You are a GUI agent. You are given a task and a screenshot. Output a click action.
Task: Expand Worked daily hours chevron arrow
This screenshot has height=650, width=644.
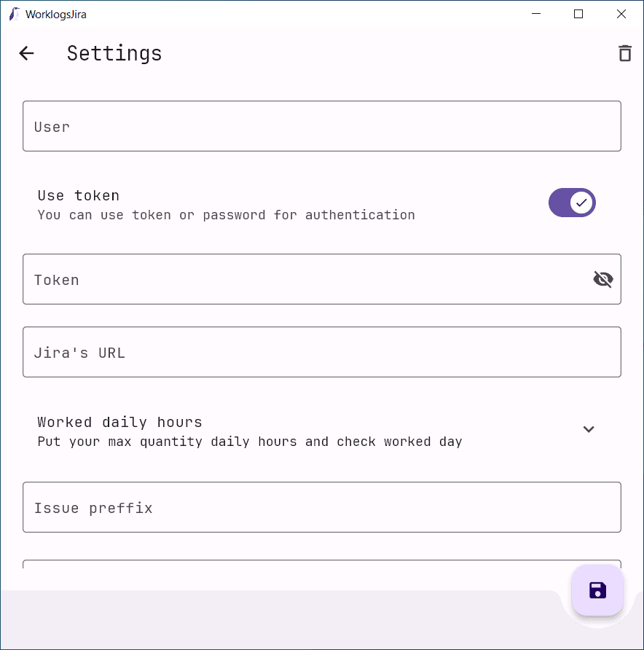pos(589,429)
